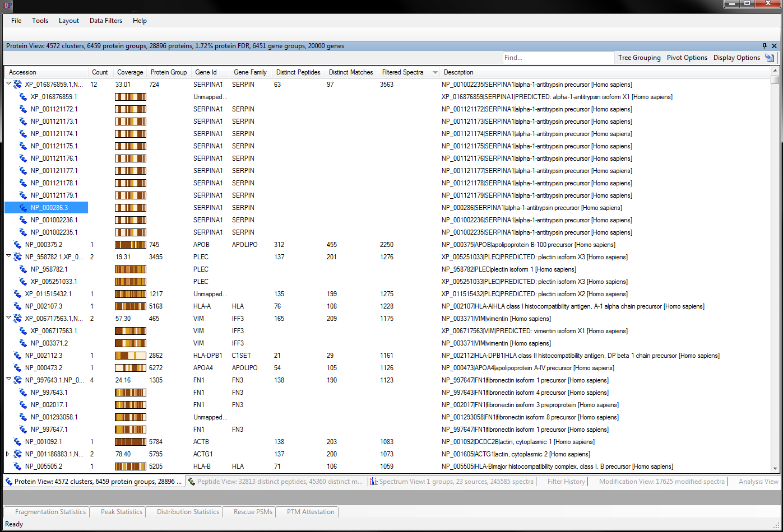Sort by the Coverage column header
The image size is (783, 532).
click(x=130, y=72)
